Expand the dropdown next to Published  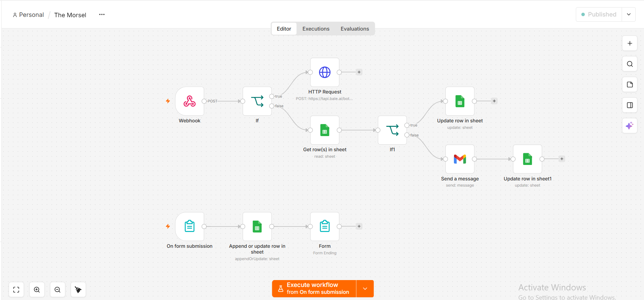tap(629, 14)
